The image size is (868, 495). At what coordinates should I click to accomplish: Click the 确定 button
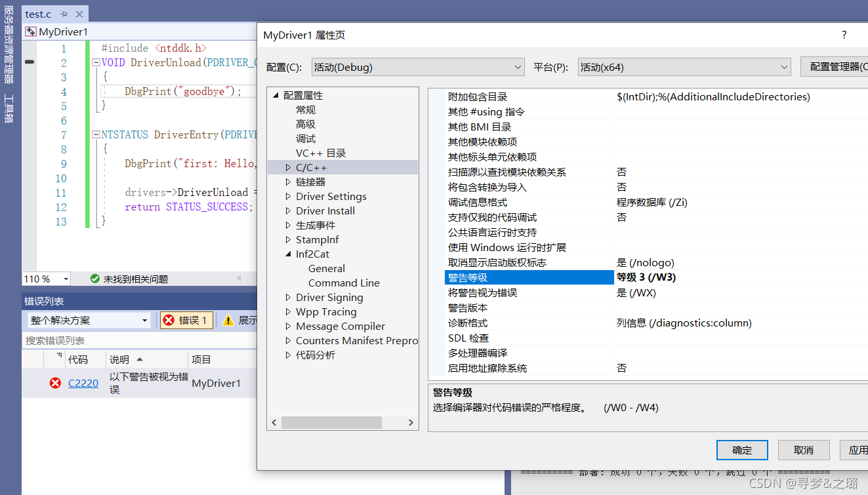click(743, 450)
